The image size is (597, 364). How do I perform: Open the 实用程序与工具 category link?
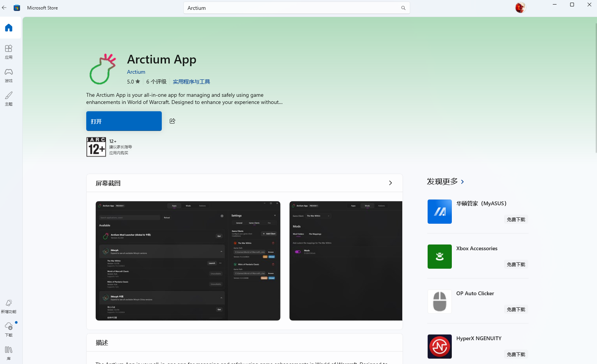point(191,82)
